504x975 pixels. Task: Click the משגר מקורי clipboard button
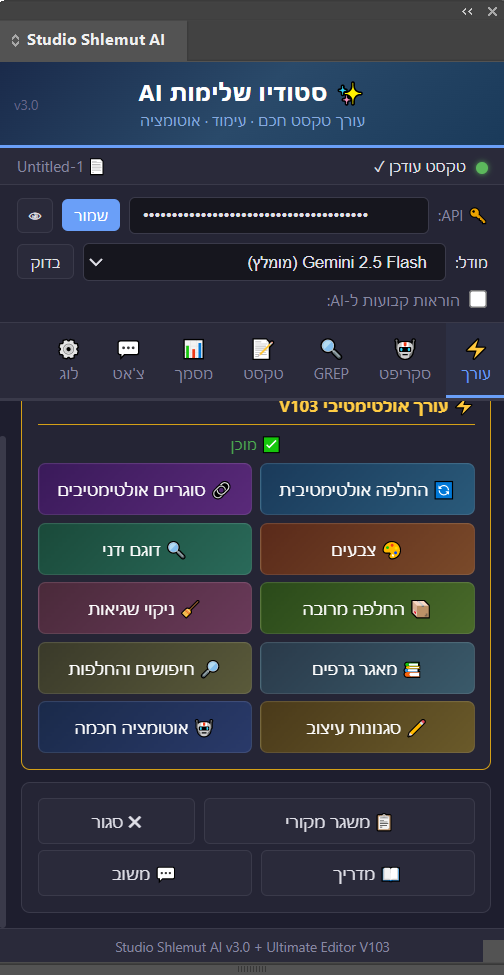339,821
